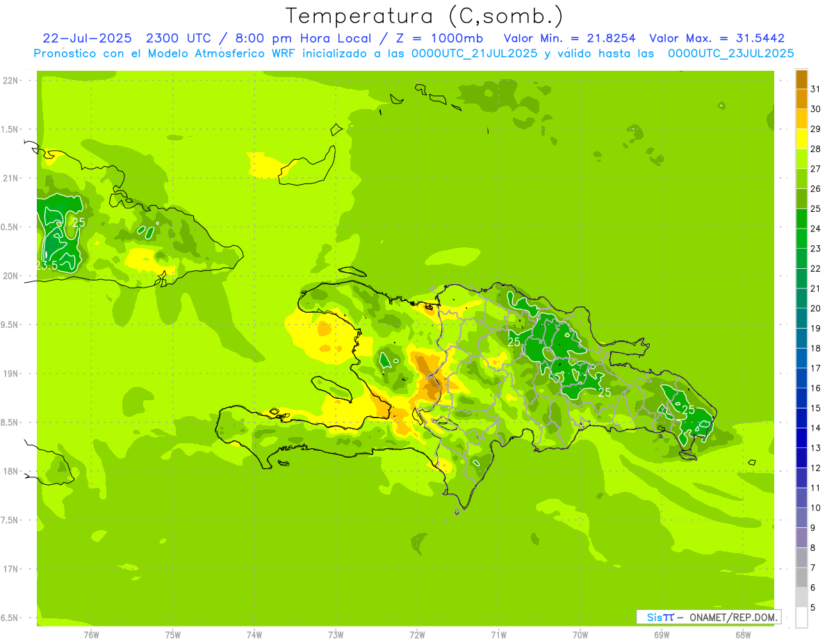Click "Valor Min. = 21.8254" text
This screenshot has width=834, height=644.
(x=570, y=38)
